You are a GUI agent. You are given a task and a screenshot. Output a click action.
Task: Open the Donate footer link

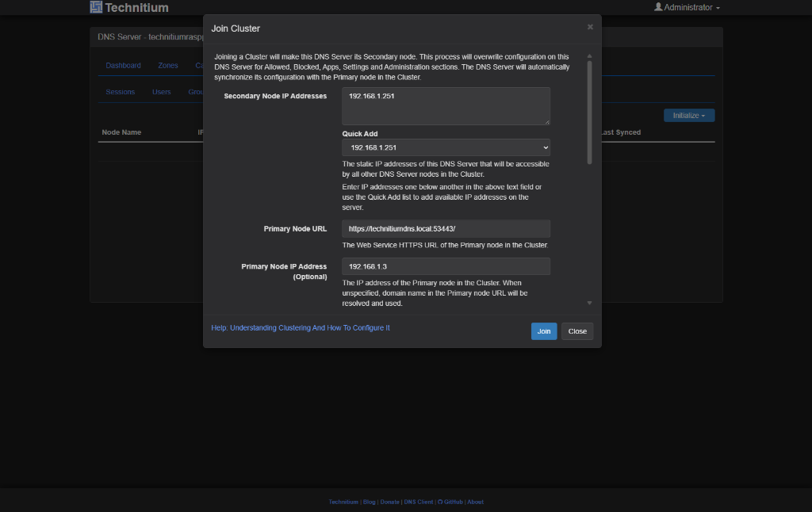click(389, 502)
